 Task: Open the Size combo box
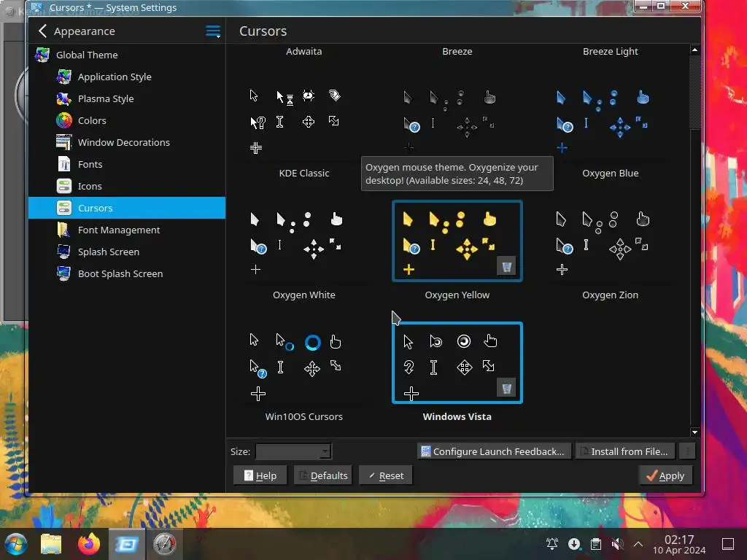pyautogui.click(x=293, y=451)
